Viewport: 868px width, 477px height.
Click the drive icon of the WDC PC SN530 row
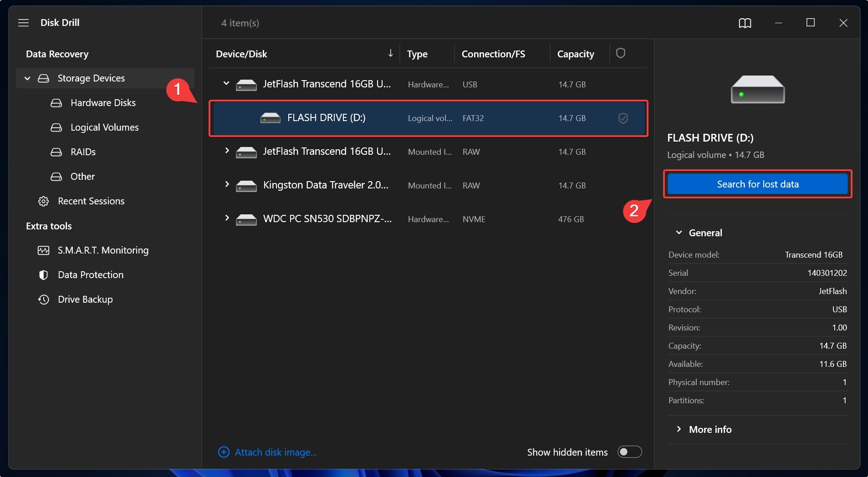246,219
